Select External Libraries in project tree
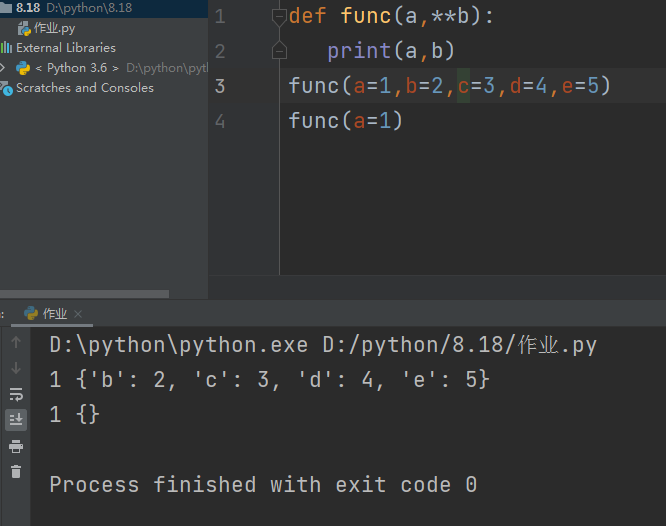Viewport: 666px width, 526px height. [x=65, y=48]
